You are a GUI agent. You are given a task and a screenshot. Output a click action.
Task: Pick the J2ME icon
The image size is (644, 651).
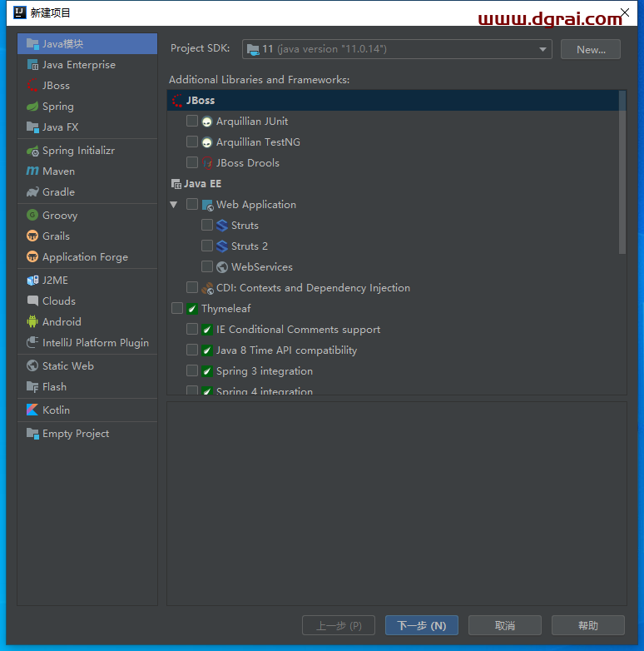tap(32, 281)
